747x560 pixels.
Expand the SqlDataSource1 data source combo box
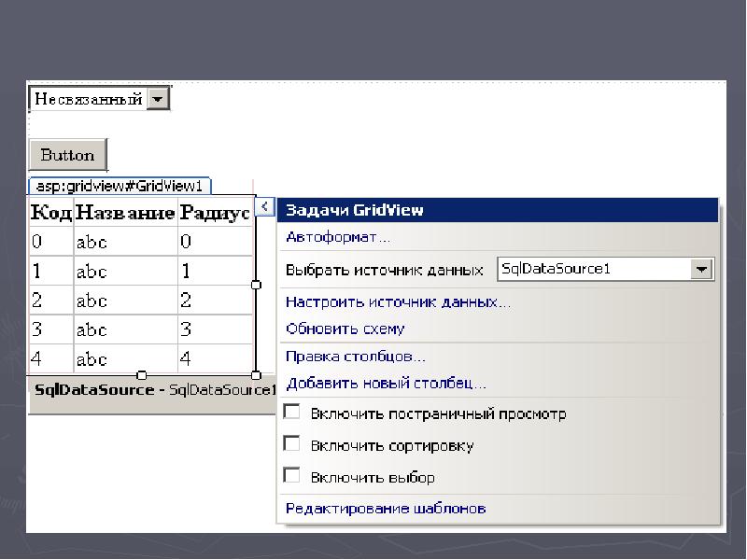pyautogui.click(x=701, y=270)
